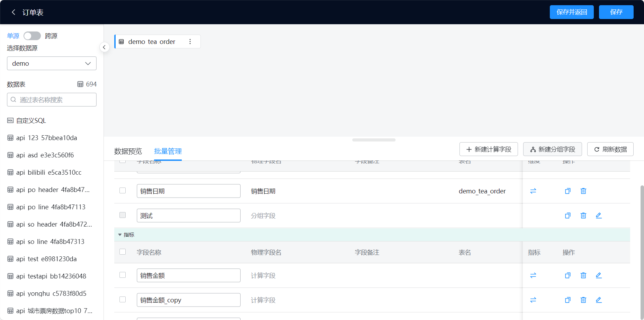The width and height of the screenshot is (644, 320).
Task: Delete the 销售日期 field
Action: point(583,191)
